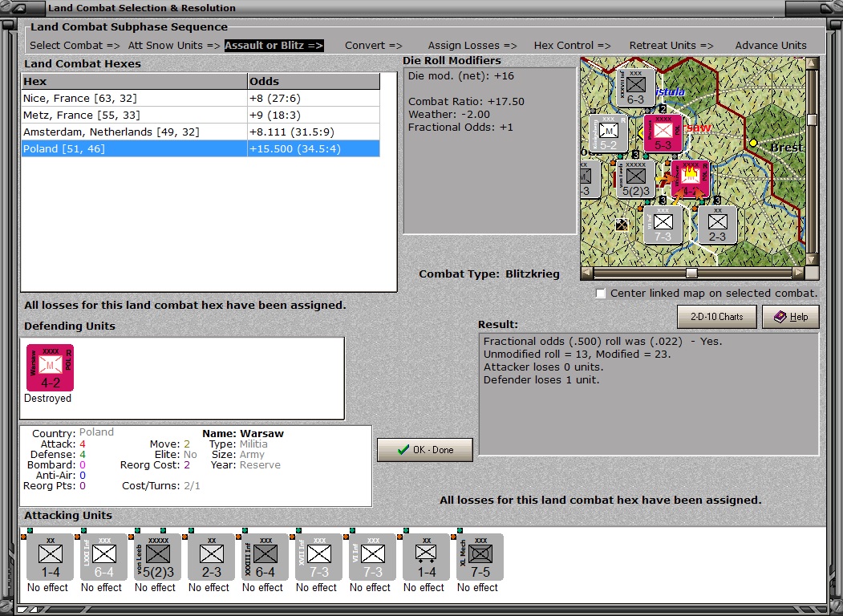Click the Select Combat subphase
The image size is (843, 616).
(75, 46)
